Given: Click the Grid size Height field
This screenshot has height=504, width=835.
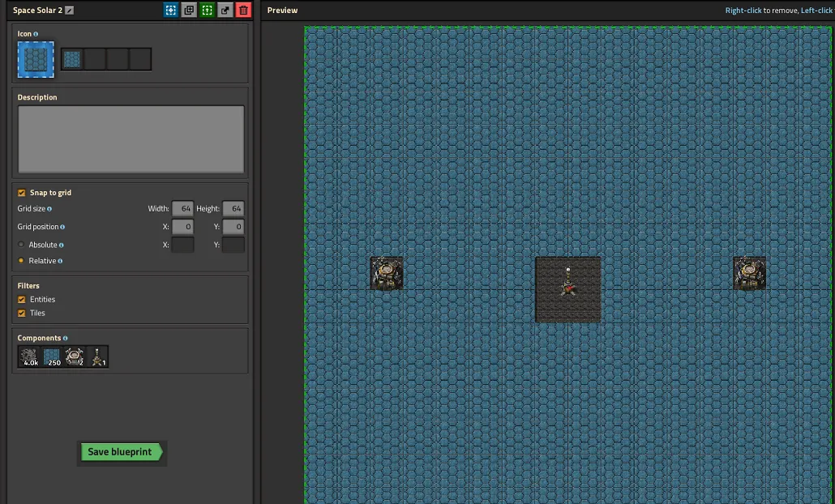Looking at the screenshot, I should pyautogui.click(x=233, y=208).
